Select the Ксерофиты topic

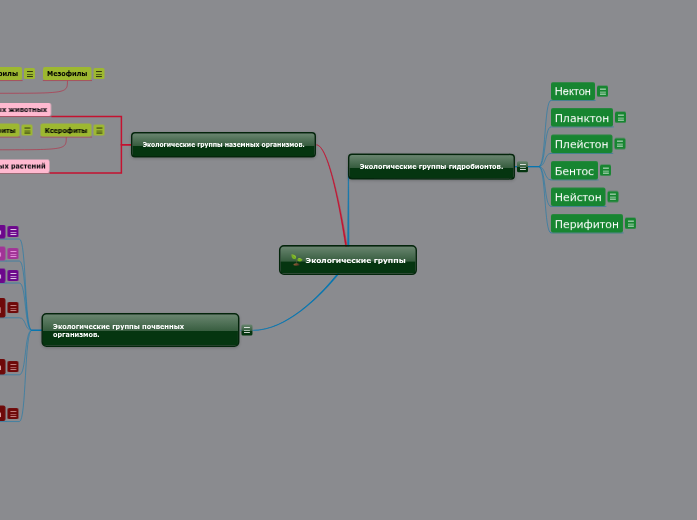67,130
